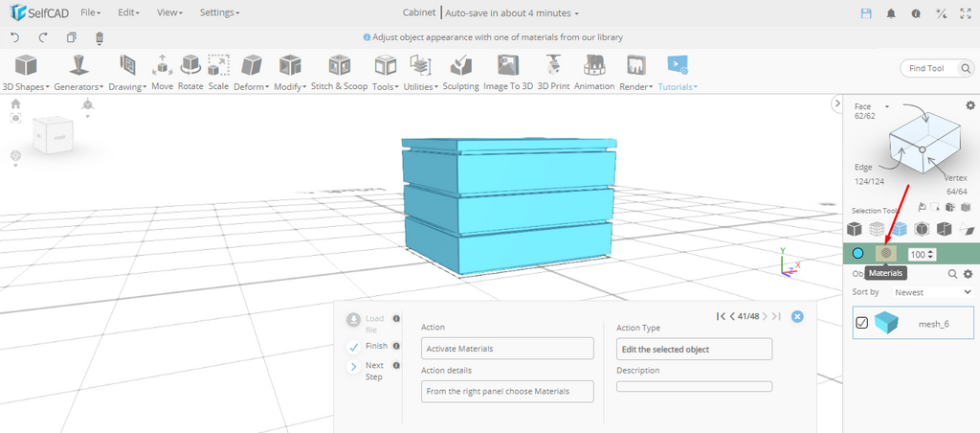Screen dimensions: 980x433
Task: Click the 3D Print icon
Action: 552,72
